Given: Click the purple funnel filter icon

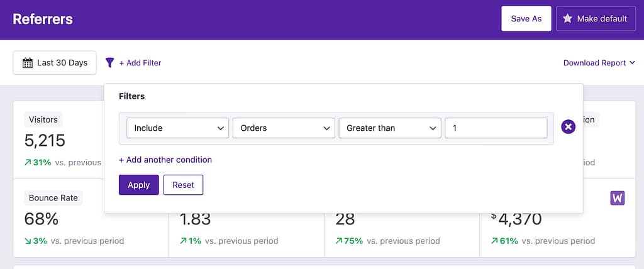Looking at the screenshot, I should pos(109,62).
